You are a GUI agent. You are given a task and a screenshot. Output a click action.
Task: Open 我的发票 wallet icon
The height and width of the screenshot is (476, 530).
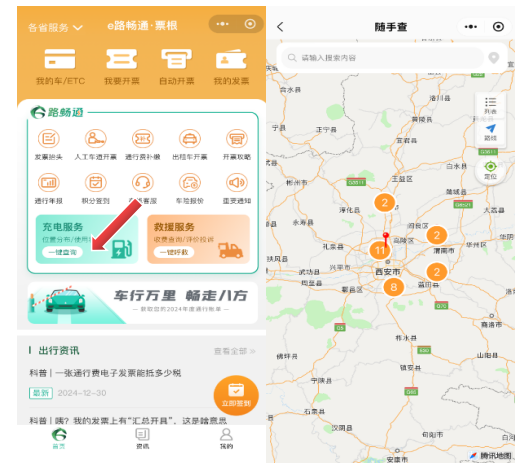tap(231, 59)
